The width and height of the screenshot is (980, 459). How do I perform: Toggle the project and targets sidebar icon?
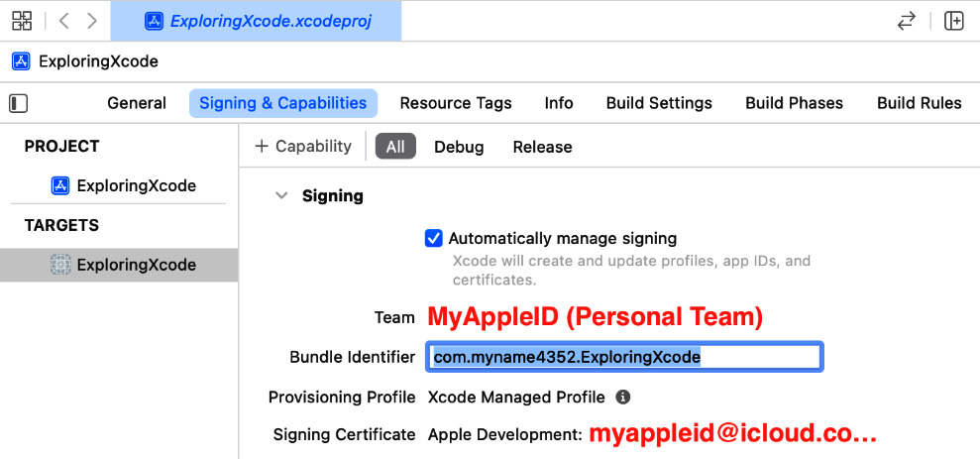tap(19, 103)
